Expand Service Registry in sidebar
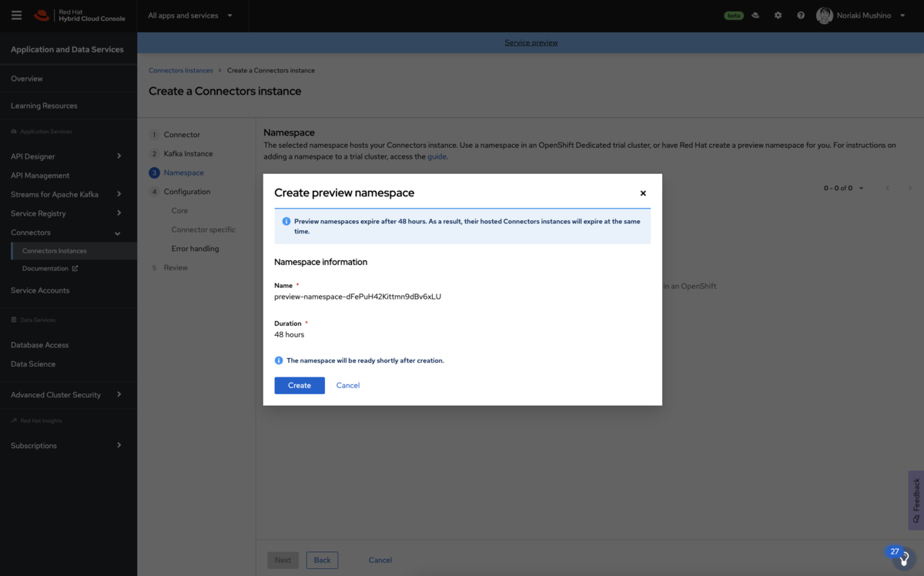Image resolution: width=924 pixels, height=576 pixels. [66, 213]
